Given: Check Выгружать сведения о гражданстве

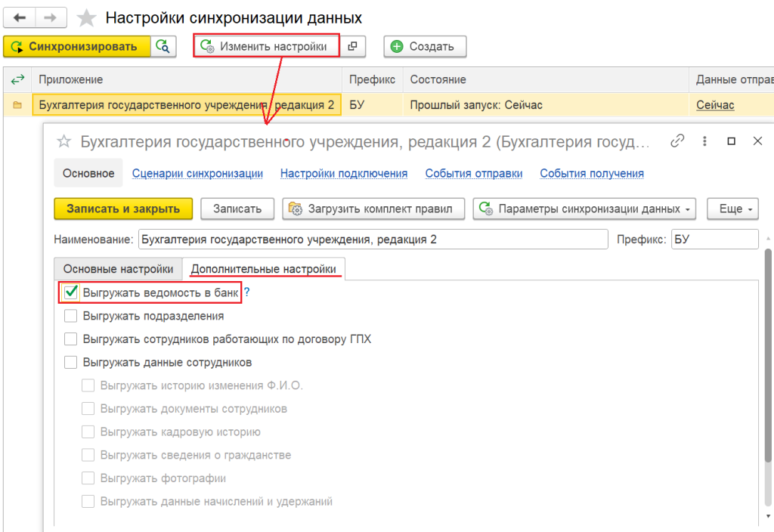Looking at the screenshot, I should pyautogui.click(x=88, y=455).
